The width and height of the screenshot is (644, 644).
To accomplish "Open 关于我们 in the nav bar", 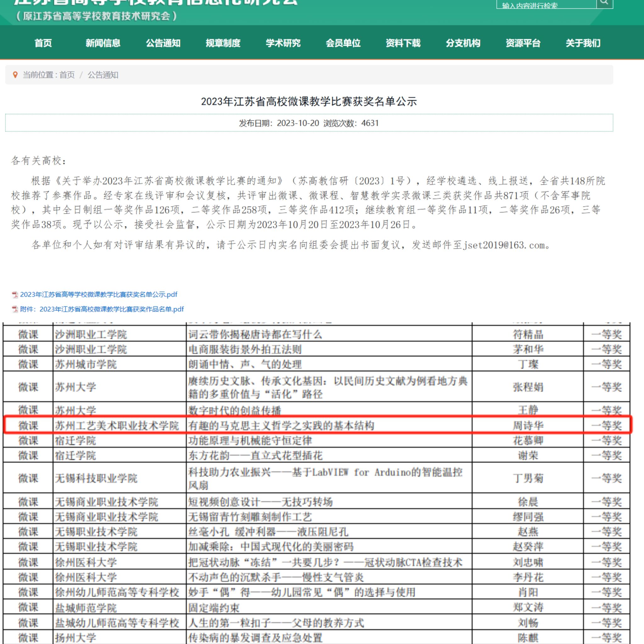I will click(583, 43).
